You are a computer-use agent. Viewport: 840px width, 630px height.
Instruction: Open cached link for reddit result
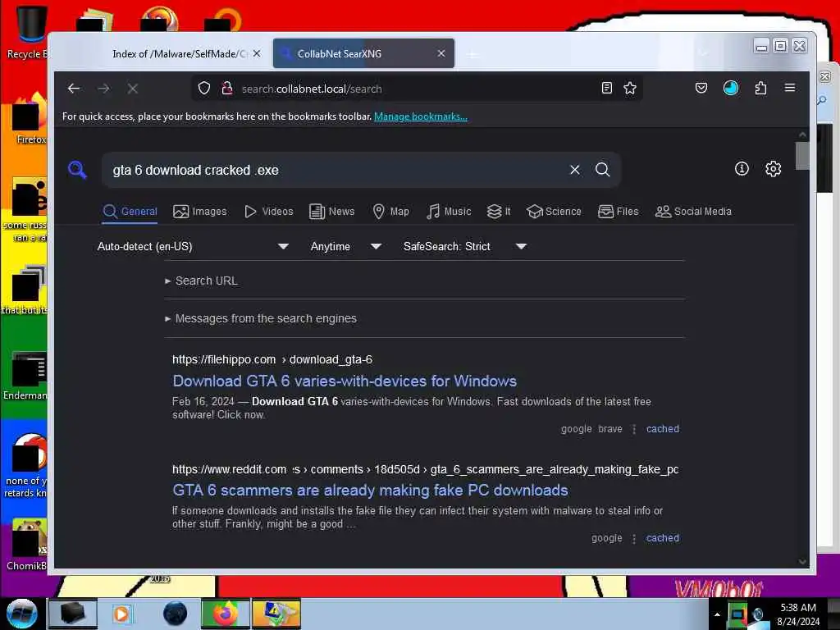coord(663,538)
